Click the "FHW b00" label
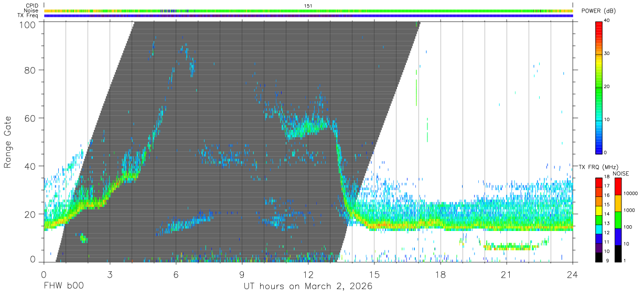Viewport: 644px width, 297px height. point(63,287)
